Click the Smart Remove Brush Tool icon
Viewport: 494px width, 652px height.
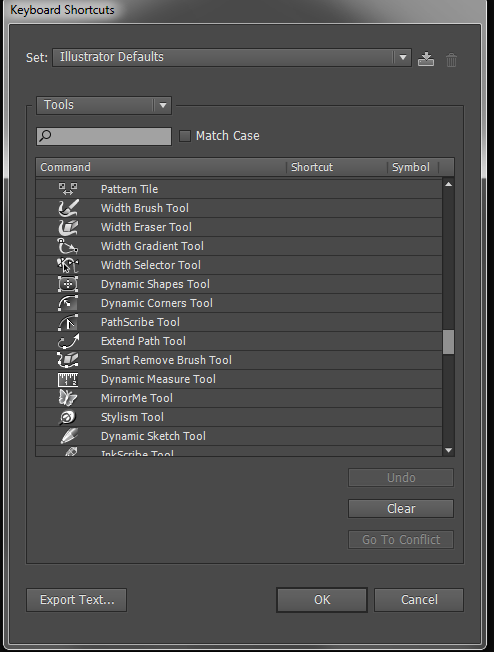click(x=68, y=360)
